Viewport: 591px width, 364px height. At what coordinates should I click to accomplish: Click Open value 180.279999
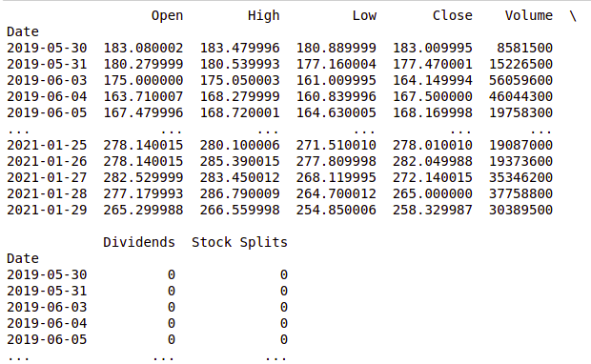point(143,64)
